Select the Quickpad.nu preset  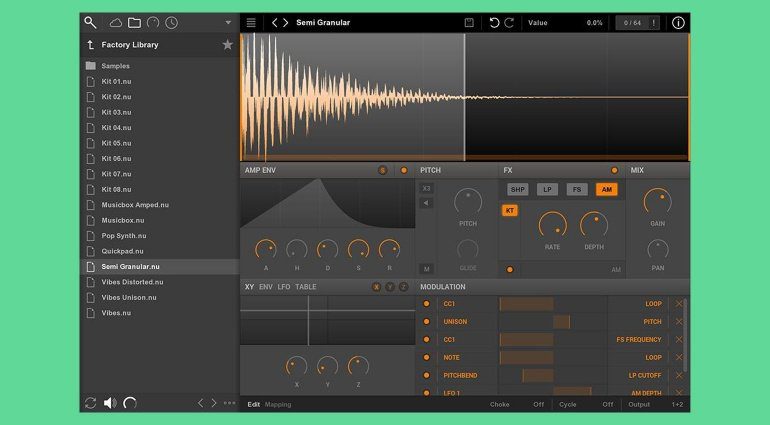122,251
